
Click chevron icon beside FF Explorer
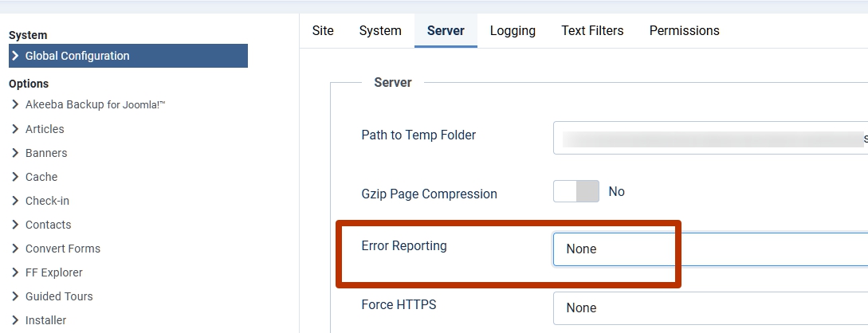pyautogui.click(x=15, y=272)
